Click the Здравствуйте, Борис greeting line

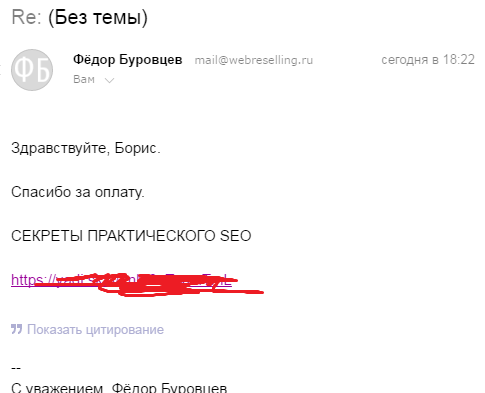86,148
